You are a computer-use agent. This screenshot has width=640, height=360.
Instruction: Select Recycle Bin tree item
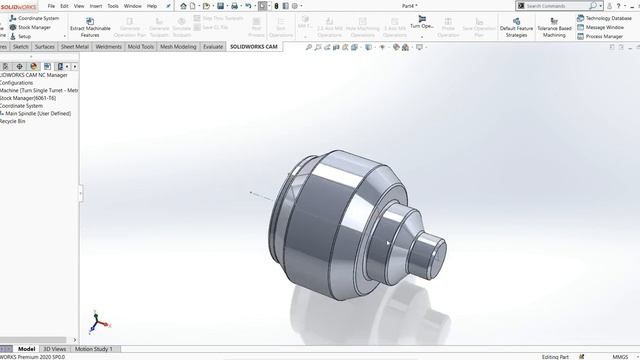coord(13,121)
